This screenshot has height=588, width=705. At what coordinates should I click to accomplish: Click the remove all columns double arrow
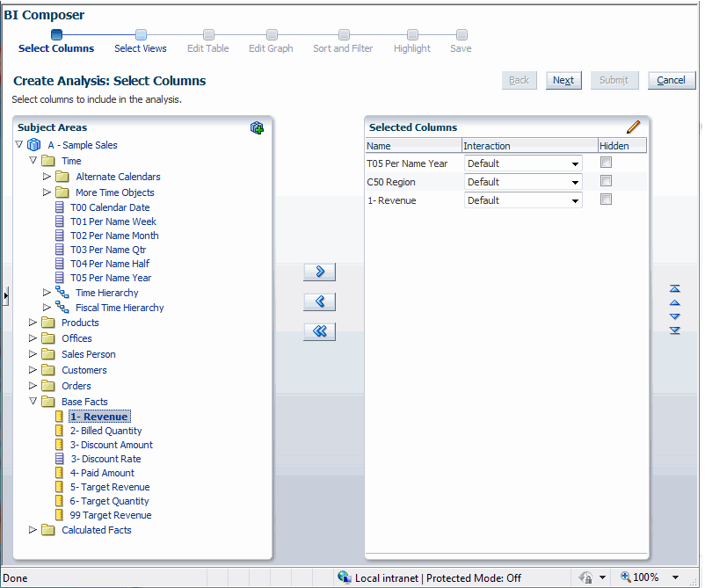pos(319,331)
